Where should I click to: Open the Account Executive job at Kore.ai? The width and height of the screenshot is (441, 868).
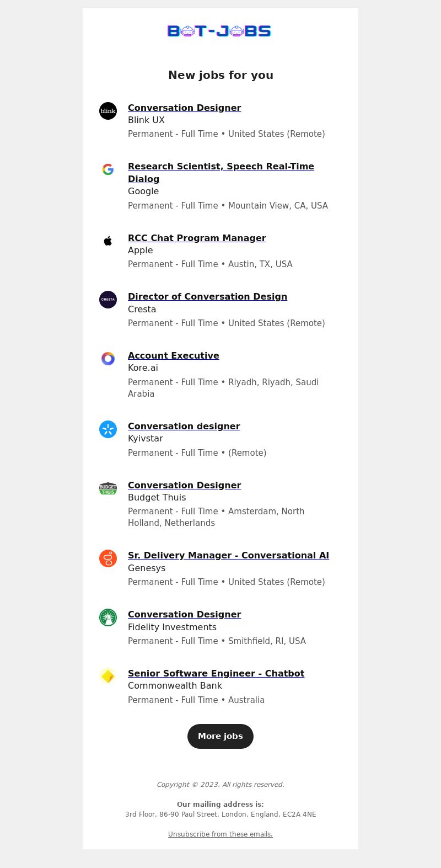pyautogui.click(x=174, y=355)
